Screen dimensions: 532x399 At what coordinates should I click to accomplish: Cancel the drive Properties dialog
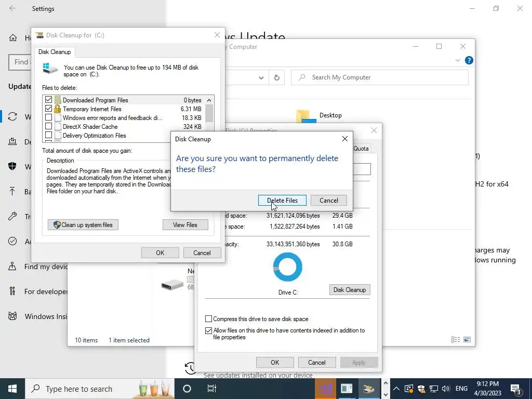click(316, 362)
